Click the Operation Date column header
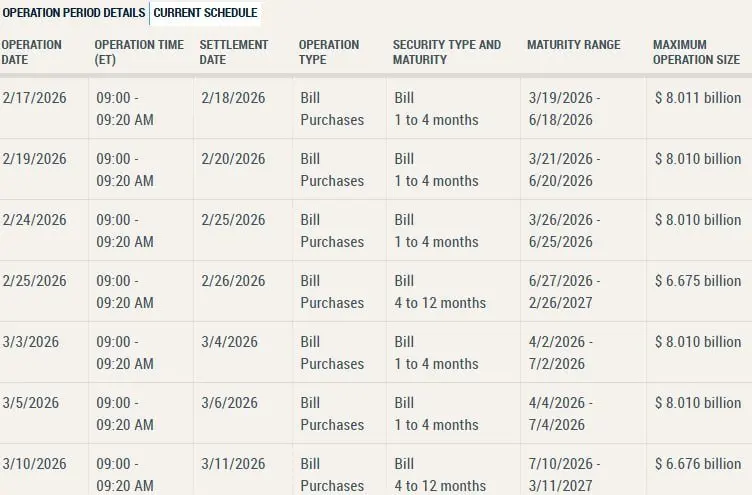The width and height of the screenshot is (752, 495). [x=32, y=52]
